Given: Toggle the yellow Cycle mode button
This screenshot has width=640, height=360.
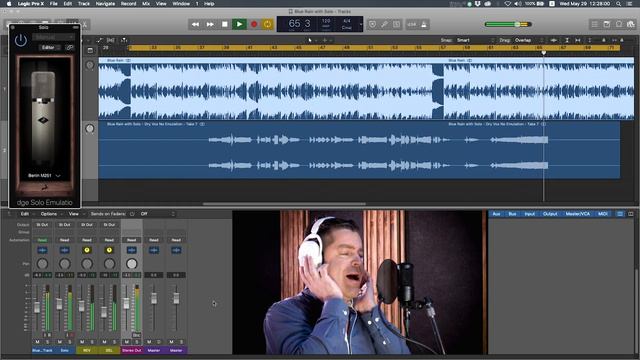Looking at the screenshot, I should tap(268, 24).
